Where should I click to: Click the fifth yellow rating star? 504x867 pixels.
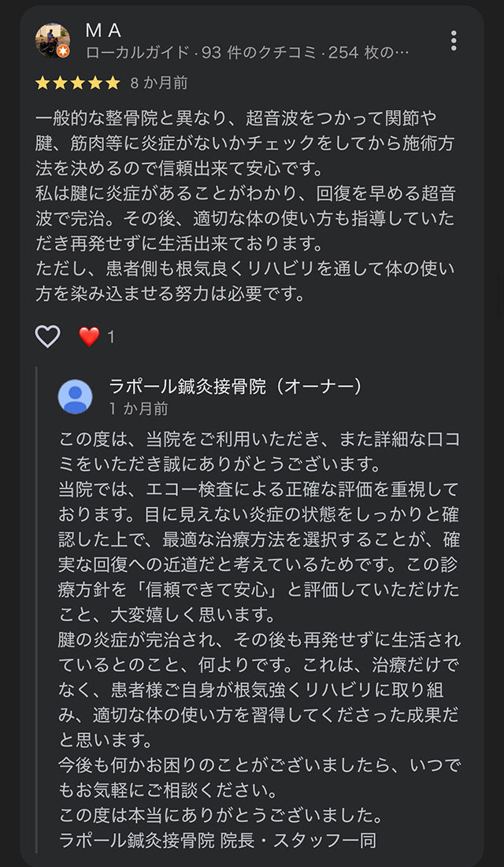(113, 83)
